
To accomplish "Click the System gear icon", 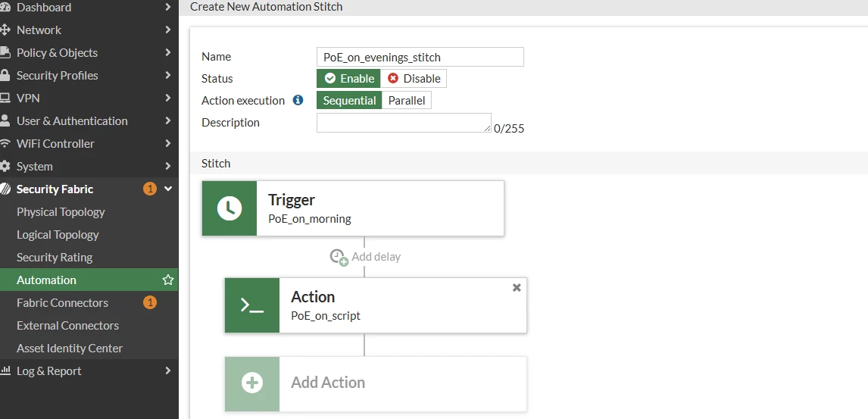I will coord(5,166).
